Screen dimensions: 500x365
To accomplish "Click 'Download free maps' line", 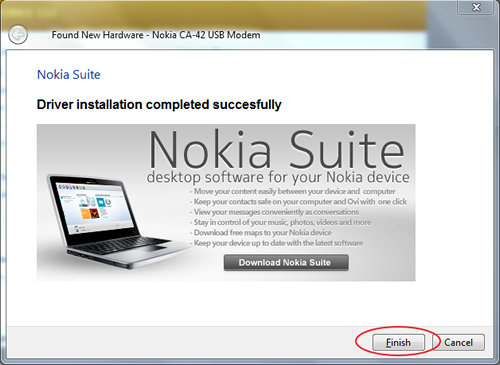I will (261, 233).
